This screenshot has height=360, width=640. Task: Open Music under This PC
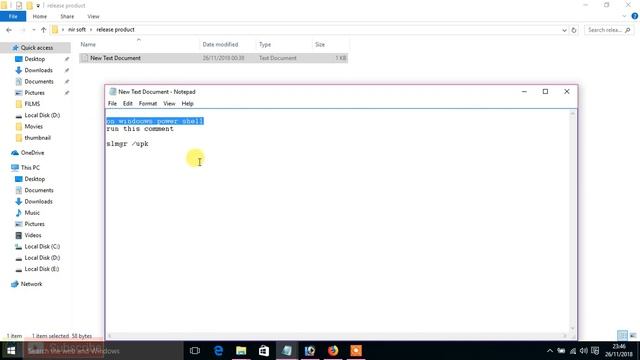[32, 213]
